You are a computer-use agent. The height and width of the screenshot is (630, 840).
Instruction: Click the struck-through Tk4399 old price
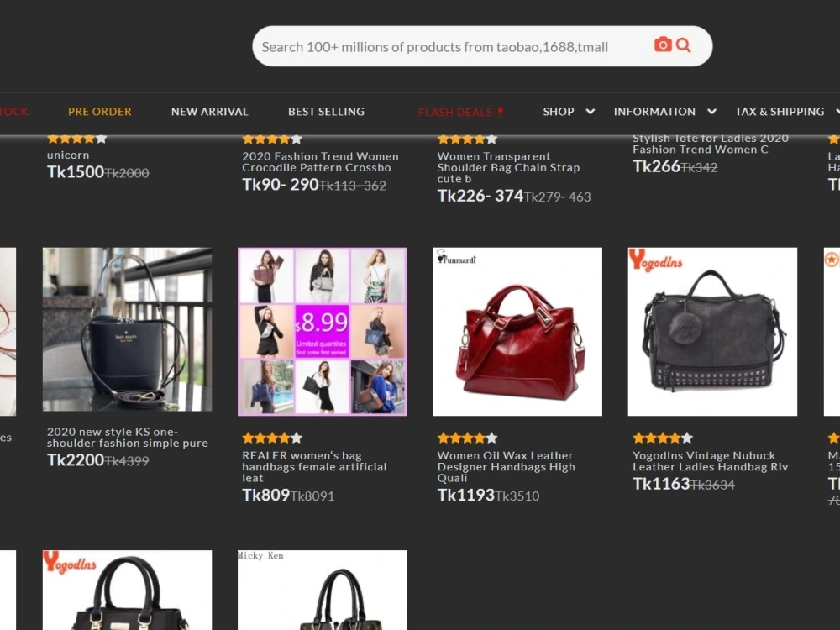[x=127, y=461]
